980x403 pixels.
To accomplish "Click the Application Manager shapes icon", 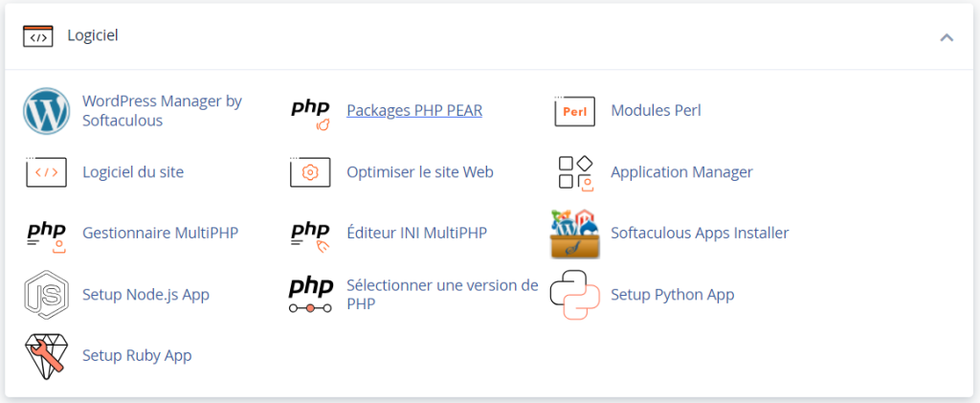I will 574,172.
